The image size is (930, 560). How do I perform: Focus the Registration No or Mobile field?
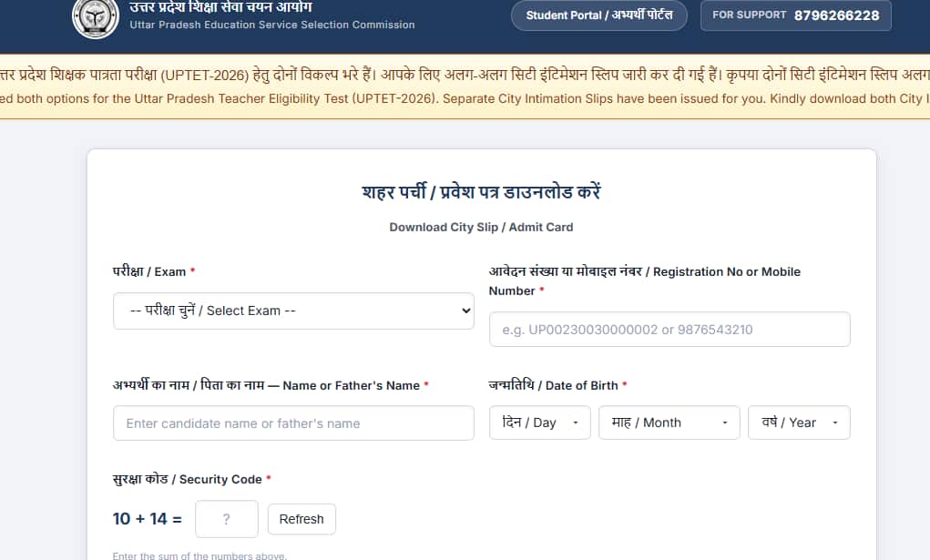pos(669,330)
